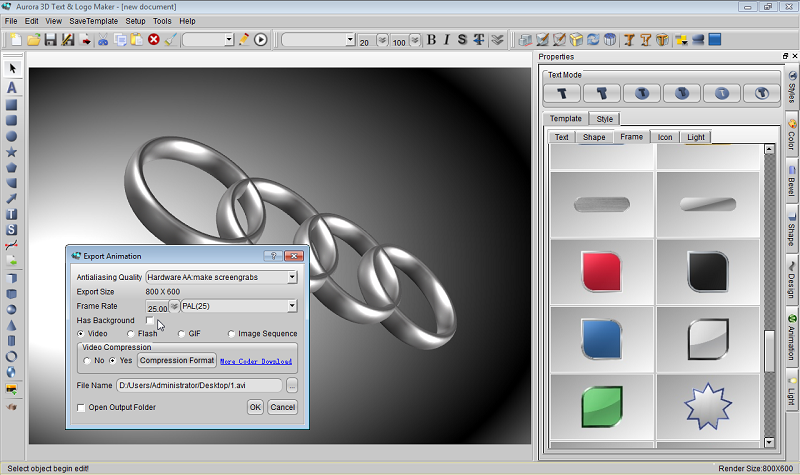This screenshot has height=475, width=800.
Task: Delete selection with red X icon
Action: click(154, 39)
